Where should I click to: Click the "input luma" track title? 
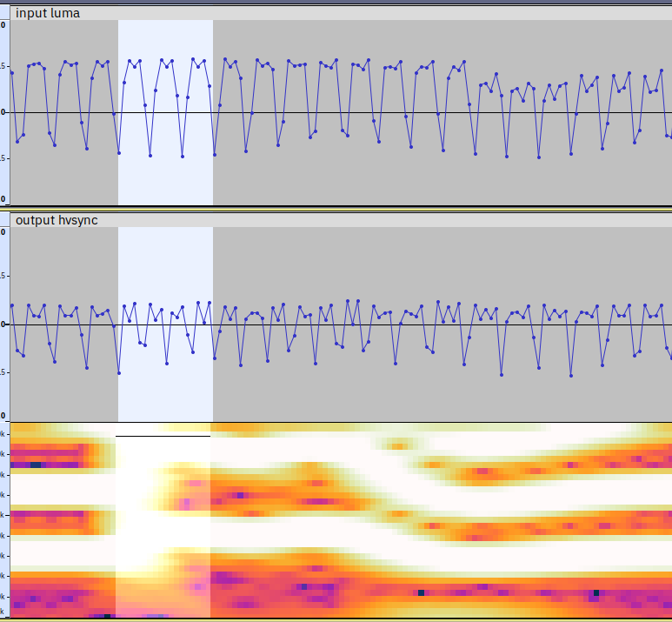pos(48,13)
